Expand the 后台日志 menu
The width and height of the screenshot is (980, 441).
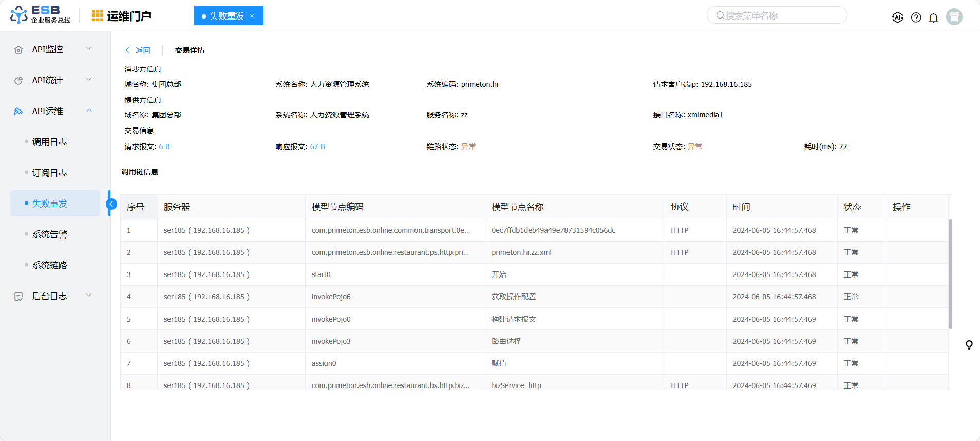pos(55,296)
